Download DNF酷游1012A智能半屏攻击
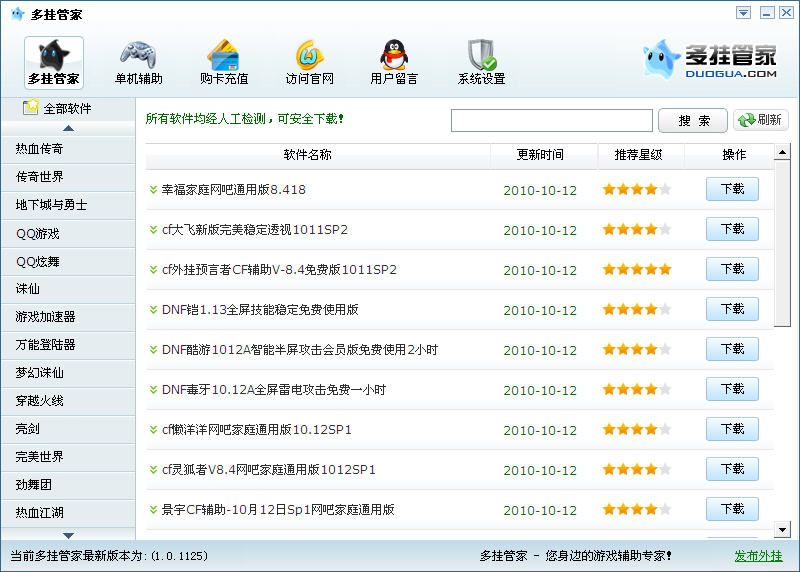 coord(732,349)
